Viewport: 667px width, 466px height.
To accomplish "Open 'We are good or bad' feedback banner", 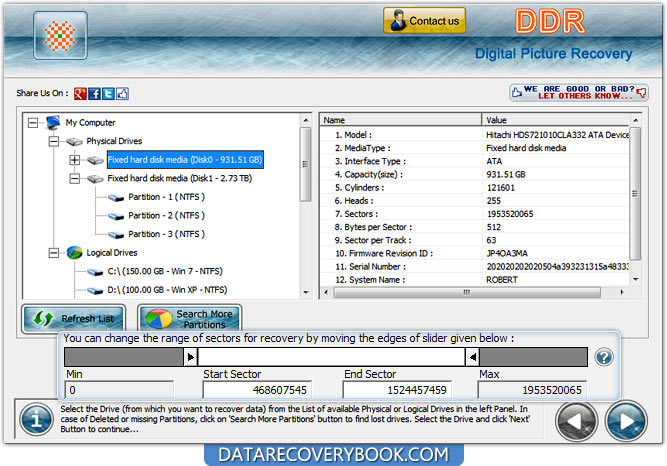I will [x=579, y=92].
